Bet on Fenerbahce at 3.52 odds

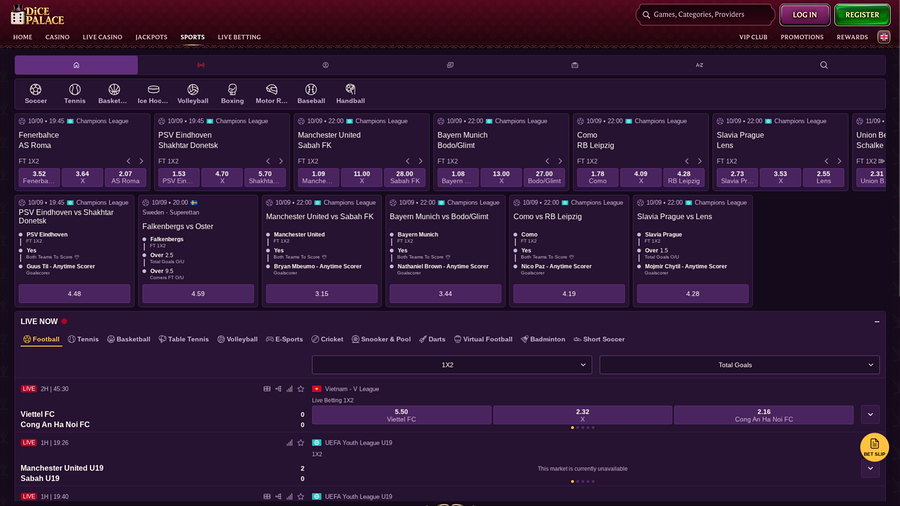[x=39, y=177]
